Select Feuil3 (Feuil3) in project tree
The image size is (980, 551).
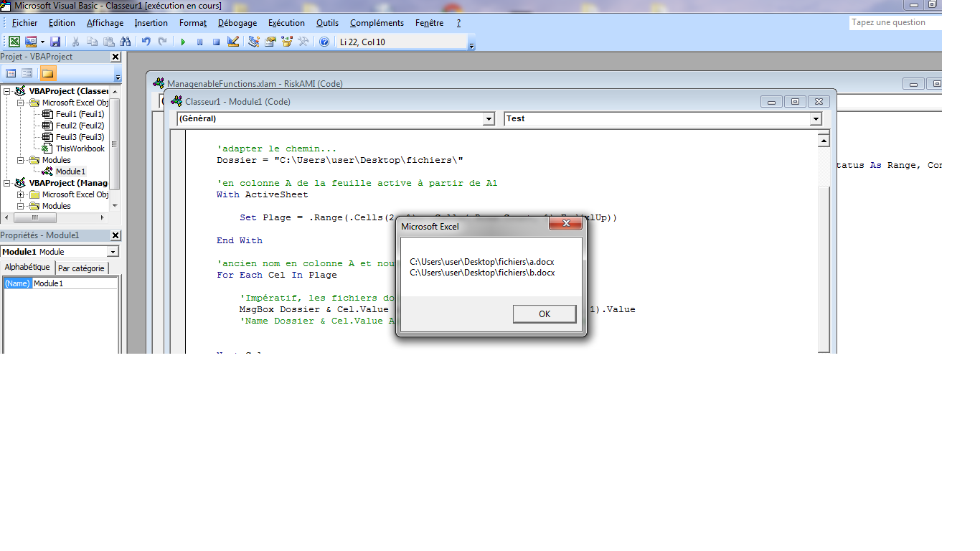tap(80, 137)
